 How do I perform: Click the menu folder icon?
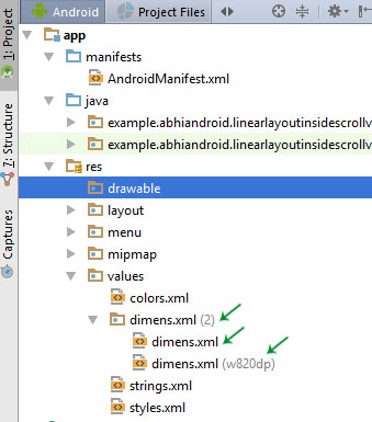pos(95,232)
